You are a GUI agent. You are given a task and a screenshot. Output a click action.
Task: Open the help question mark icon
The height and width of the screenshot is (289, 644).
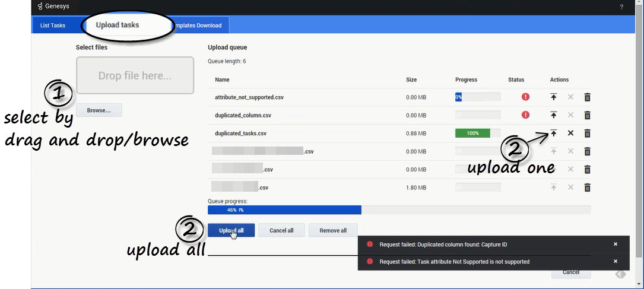coord(621,7)
